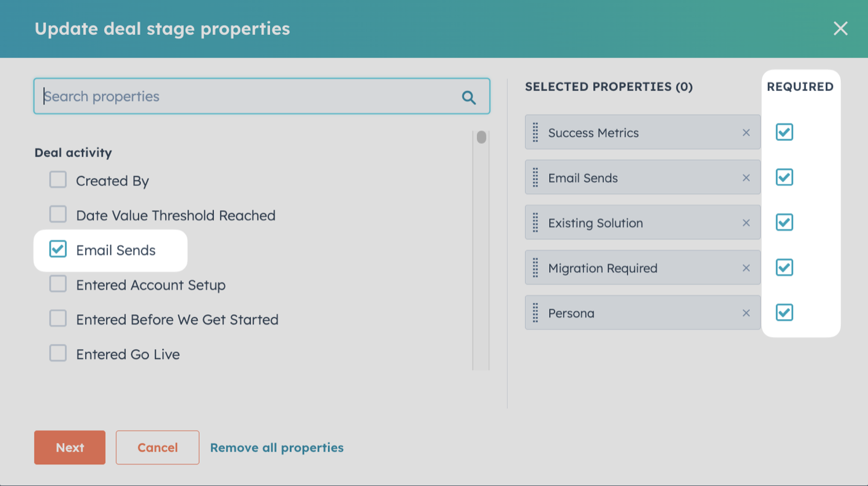Click the drag handle on Persona

tap(535, 313)
